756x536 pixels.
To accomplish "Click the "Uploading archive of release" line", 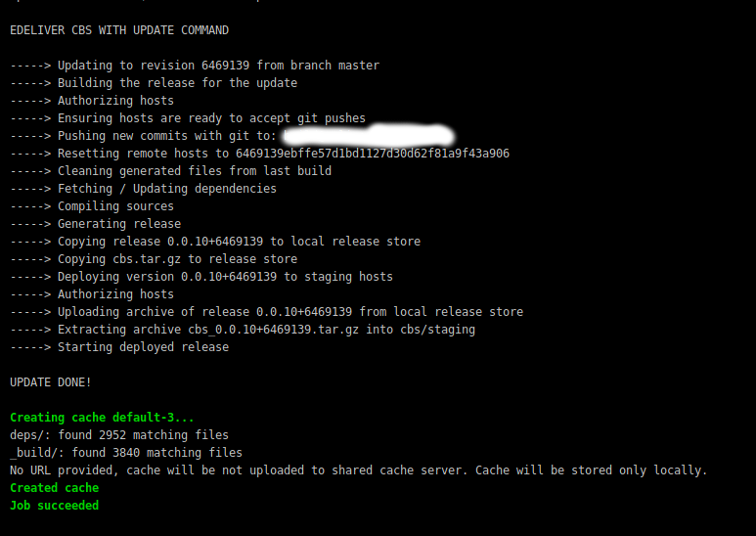I will 289,312.
